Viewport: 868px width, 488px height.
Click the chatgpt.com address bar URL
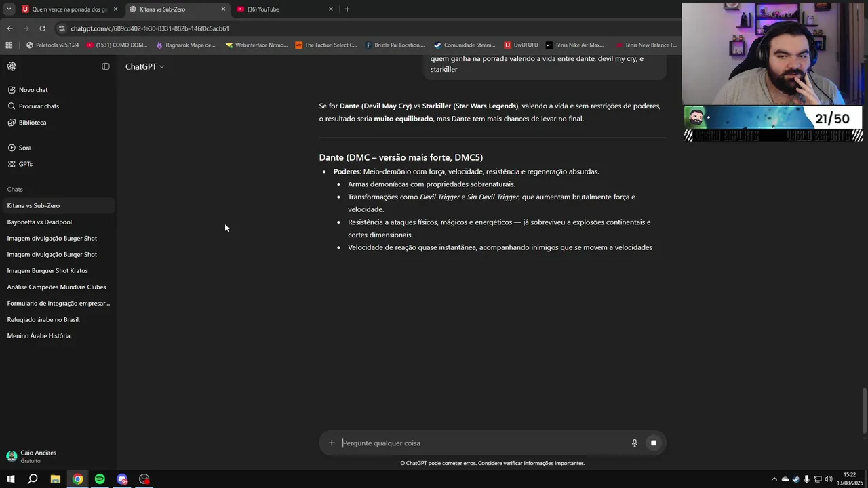tap(150, 28)
